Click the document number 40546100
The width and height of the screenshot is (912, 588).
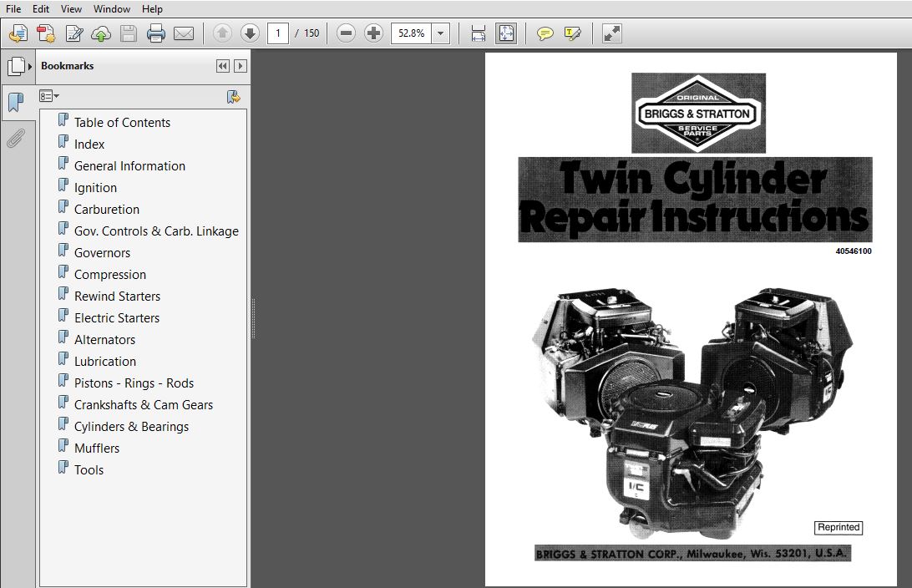[854, 251]
